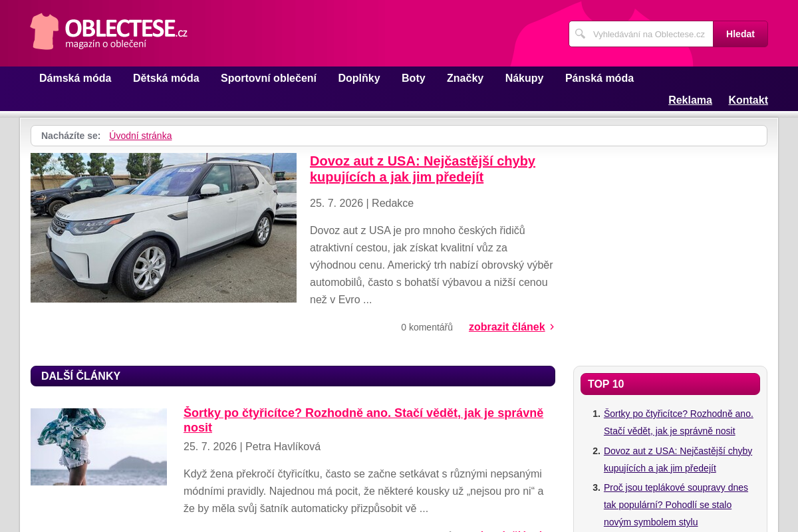Click the Nacházíte se: breadcrumb label

pos(71,136)
